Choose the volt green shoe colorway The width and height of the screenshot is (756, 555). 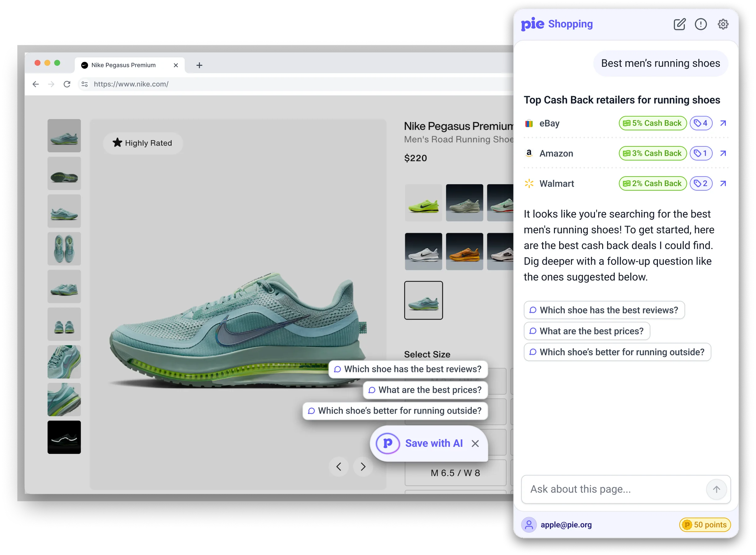tap(423, 203)
